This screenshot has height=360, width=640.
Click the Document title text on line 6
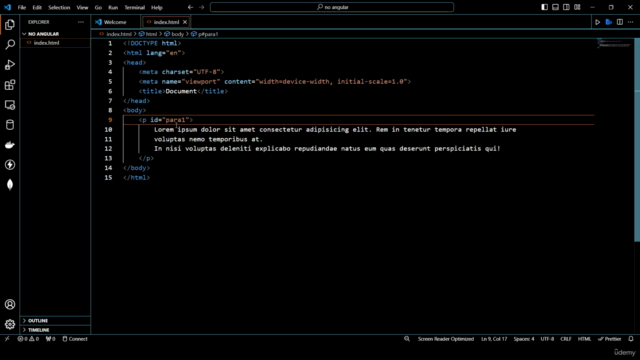(181, 91)
